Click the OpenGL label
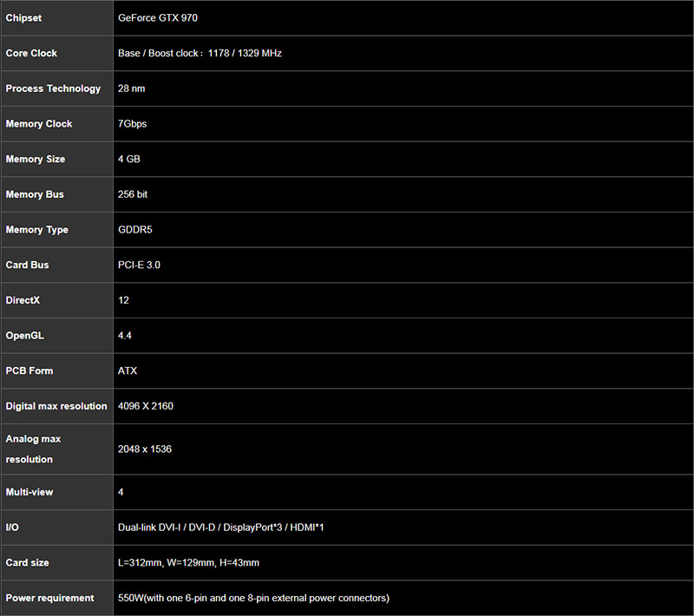 point(25,336)
